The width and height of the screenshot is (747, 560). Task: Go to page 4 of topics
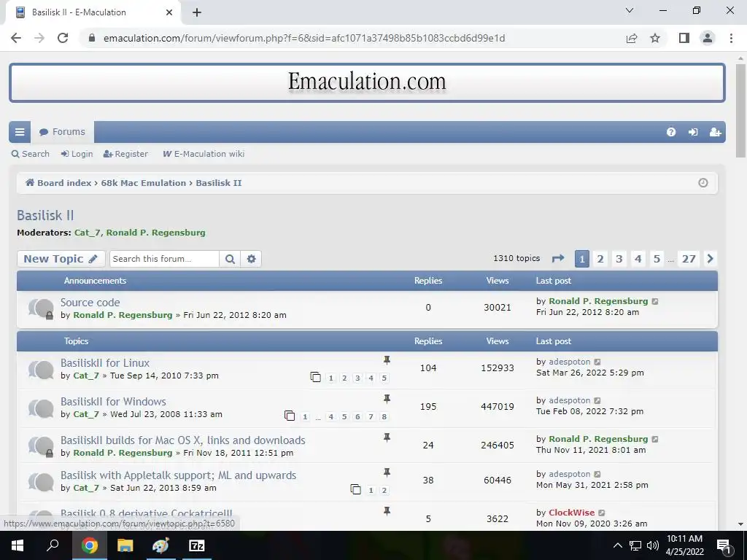coord(638,259)
